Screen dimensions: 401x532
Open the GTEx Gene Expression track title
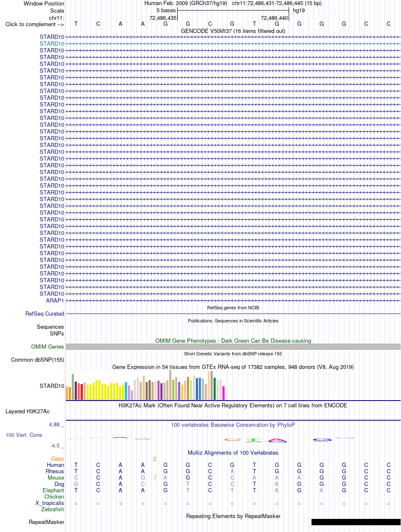coord(233,367)
